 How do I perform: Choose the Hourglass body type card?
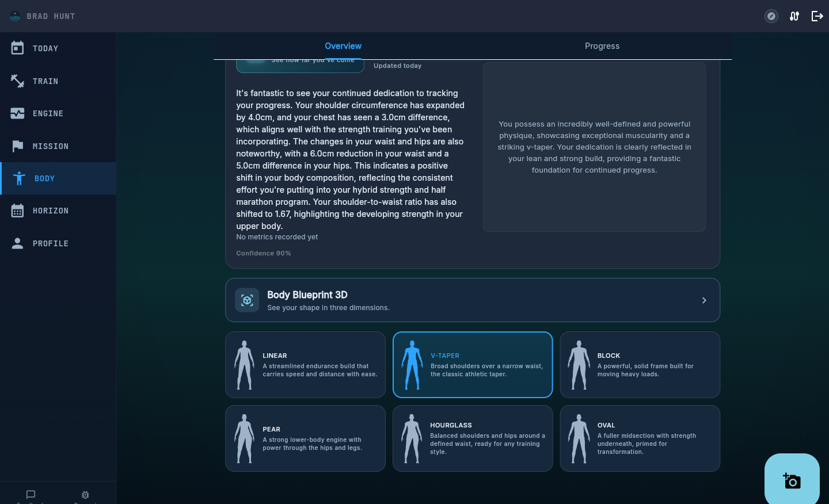(473, 438)
